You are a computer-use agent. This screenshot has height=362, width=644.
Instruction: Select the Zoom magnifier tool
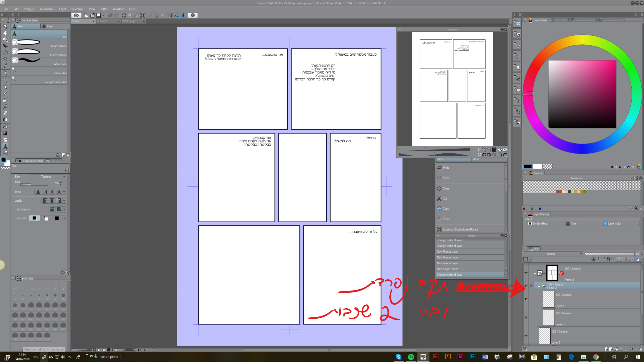(5, 26)
